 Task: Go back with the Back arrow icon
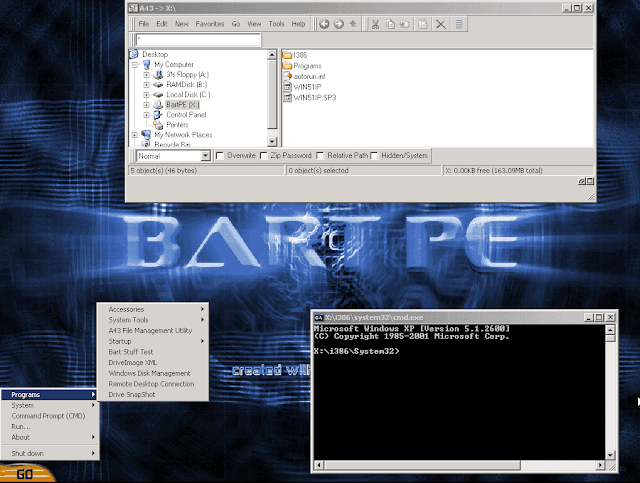pyautogui.click(x=324, y=24)
